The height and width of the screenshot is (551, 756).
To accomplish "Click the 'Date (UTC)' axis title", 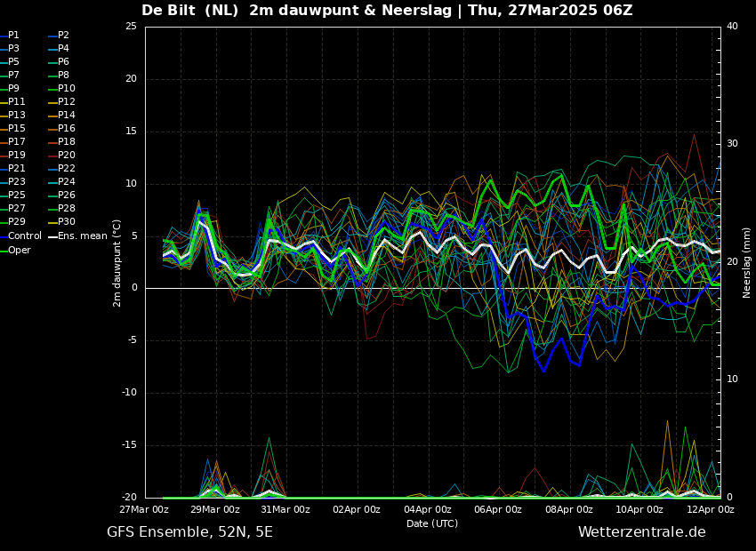I will coord(432,523).
